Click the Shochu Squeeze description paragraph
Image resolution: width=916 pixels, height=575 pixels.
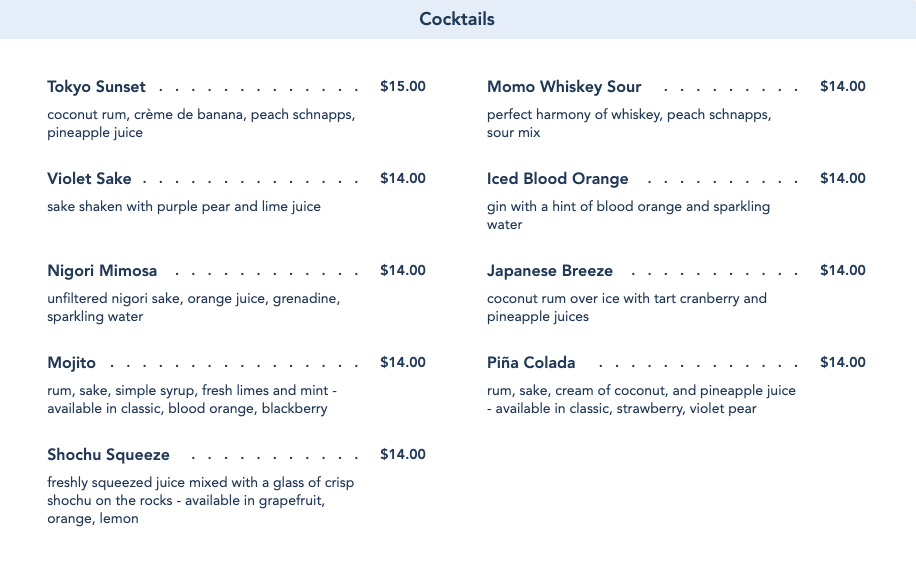200,500
